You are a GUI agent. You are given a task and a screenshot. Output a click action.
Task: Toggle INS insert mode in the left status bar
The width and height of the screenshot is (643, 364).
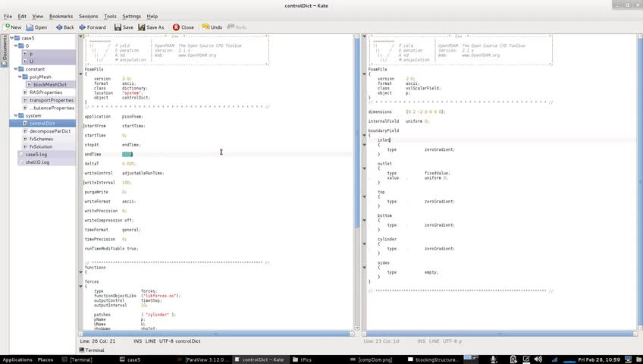point(137,341)
